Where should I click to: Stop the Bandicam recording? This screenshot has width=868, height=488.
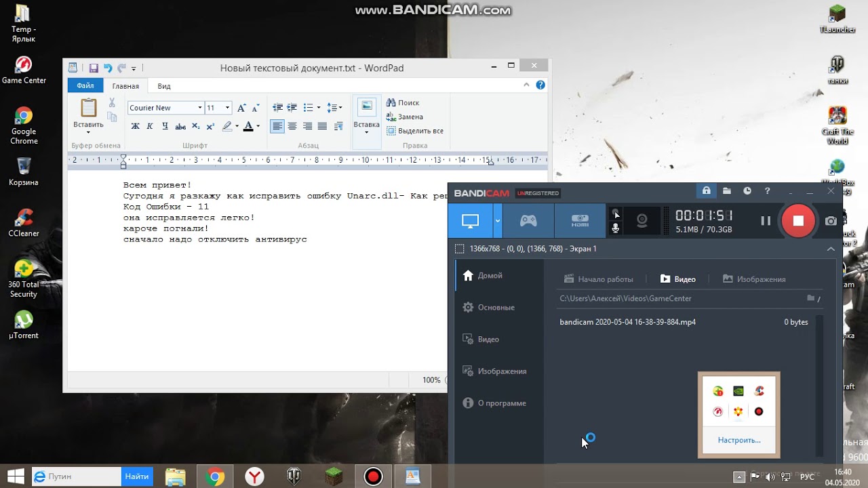pyautogui.click(x=798, y=220)
